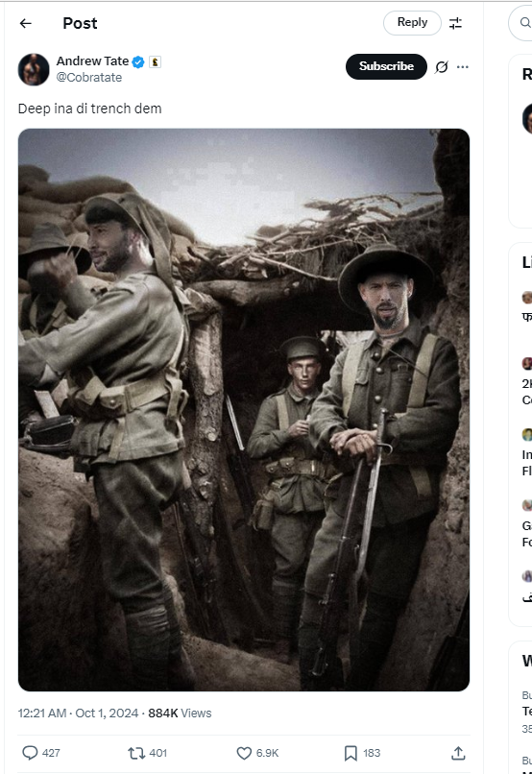View Andrew Tate's profile avatar
The height and width of the screenshot is (774, 532).
34,69
